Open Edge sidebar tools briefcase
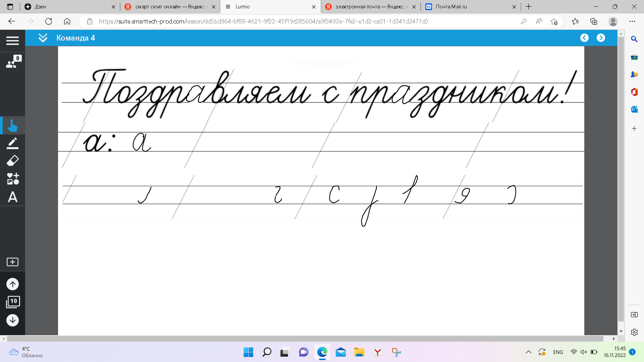This screenshot has height=362, width=644. pos(634,57)
